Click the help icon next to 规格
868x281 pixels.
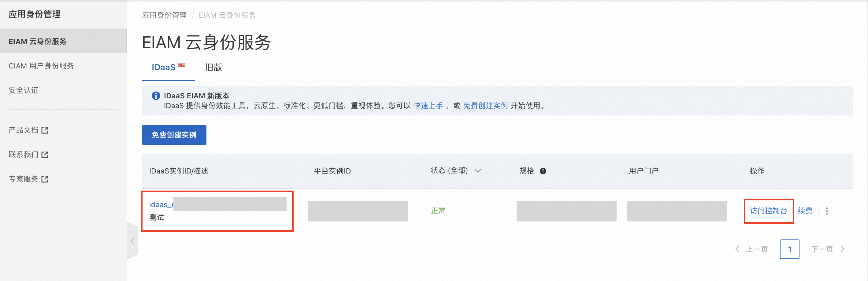pos(543,171)
